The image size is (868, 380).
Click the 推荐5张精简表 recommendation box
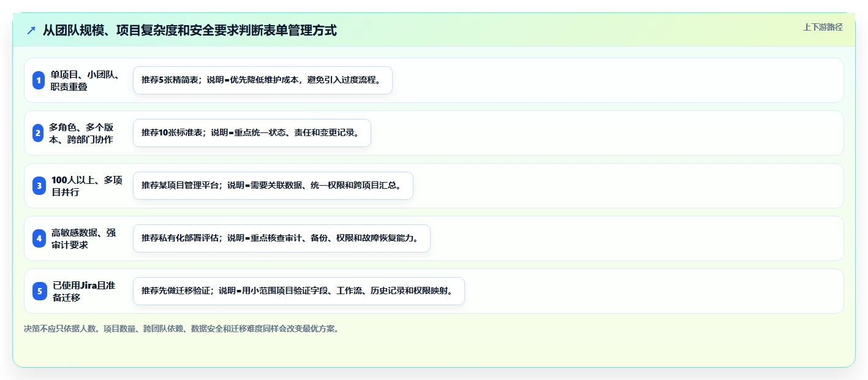click(x=263, y=80)
